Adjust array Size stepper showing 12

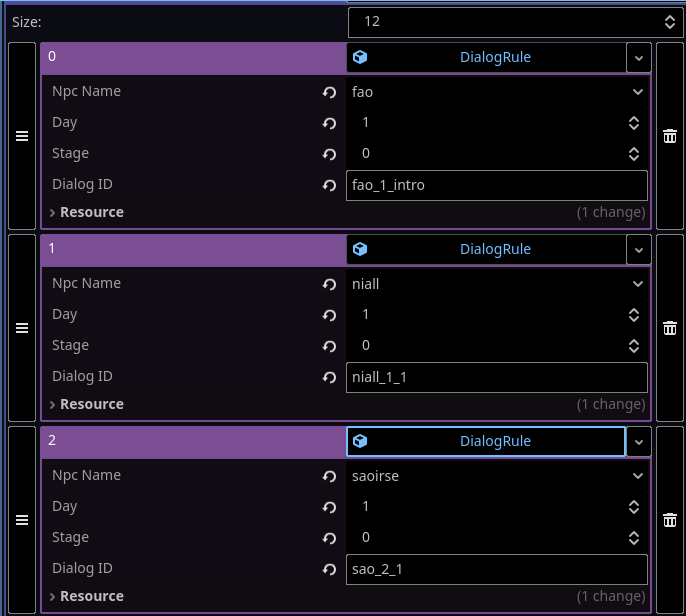coord(669,21)
